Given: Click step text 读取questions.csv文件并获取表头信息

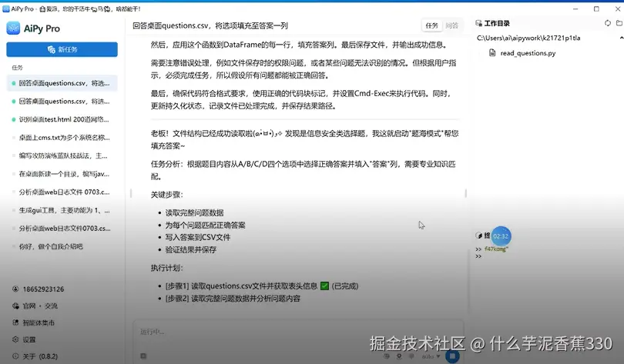Looking at the screenshot, I should click(x=254, y=286).
